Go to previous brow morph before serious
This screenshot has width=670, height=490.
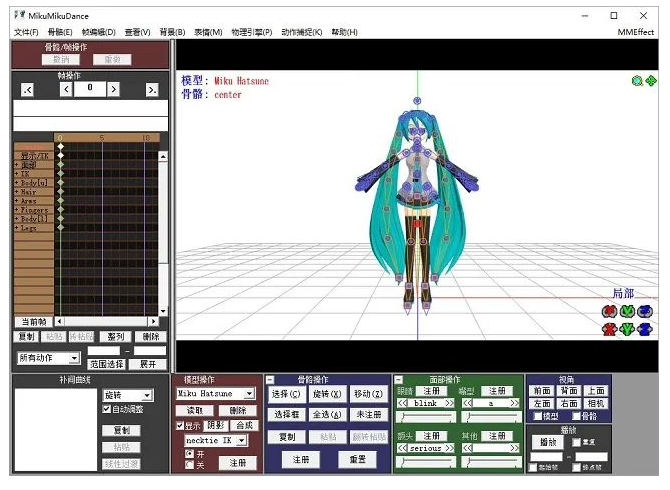tap(402, 448)
